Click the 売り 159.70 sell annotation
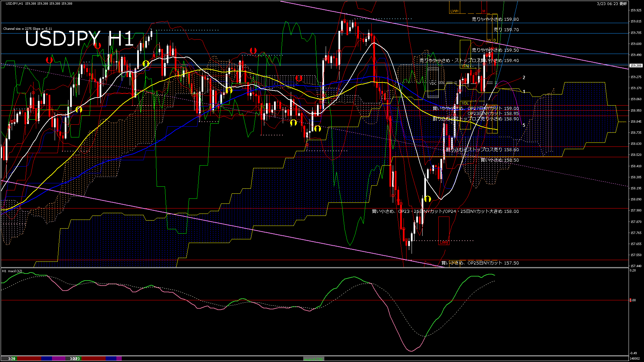644x362 pixels. click(505, 30)
